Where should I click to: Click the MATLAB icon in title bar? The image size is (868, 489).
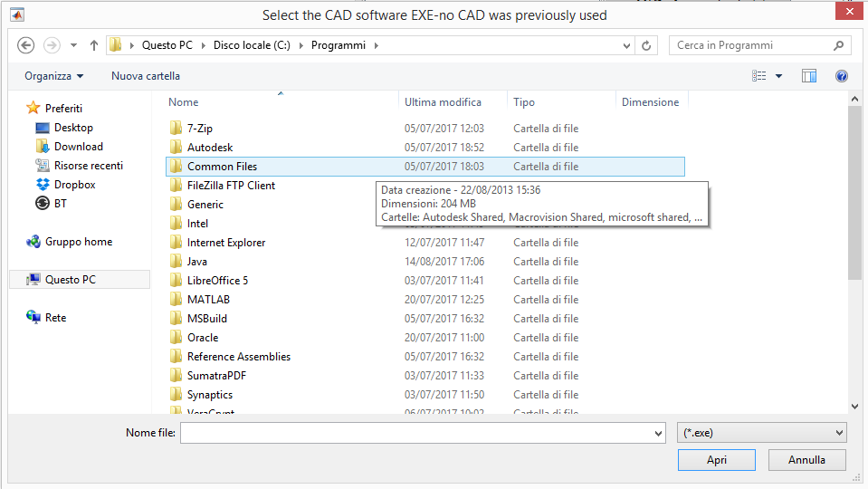coord(16,15)
